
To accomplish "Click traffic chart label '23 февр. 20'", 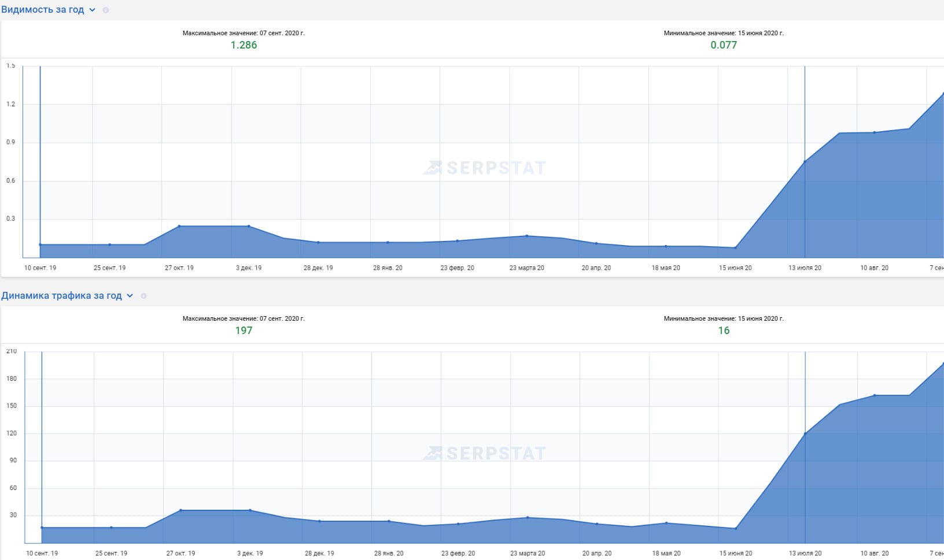I will click(x=458, y=553).
